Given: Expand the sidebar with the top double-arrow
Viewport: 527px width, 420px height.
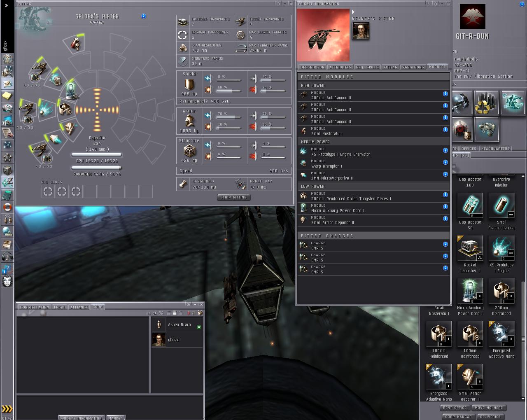Looking at the screenshot, I should click(x=6, y=5).
